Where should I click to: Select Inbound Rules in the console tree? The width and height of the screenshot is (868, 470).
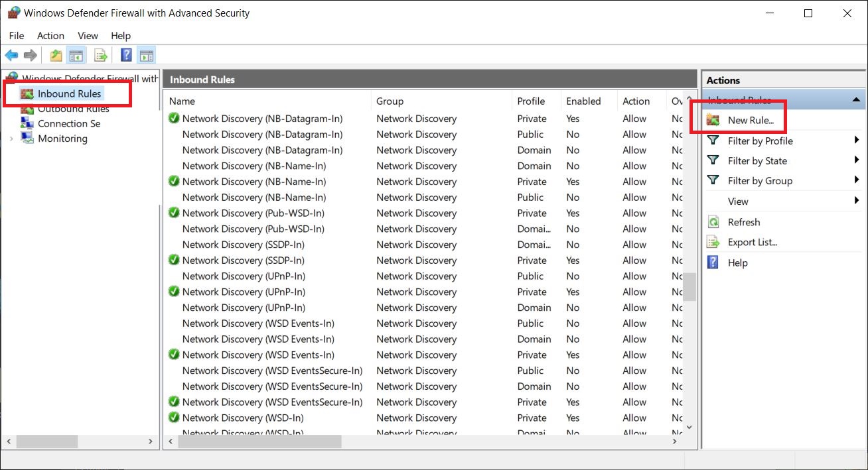pyautogui.click(x=69, y=93)
